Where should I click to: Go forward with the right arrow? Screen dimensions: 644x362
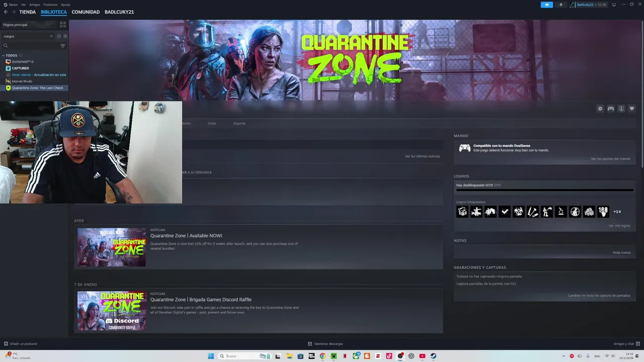pos(14,12)
